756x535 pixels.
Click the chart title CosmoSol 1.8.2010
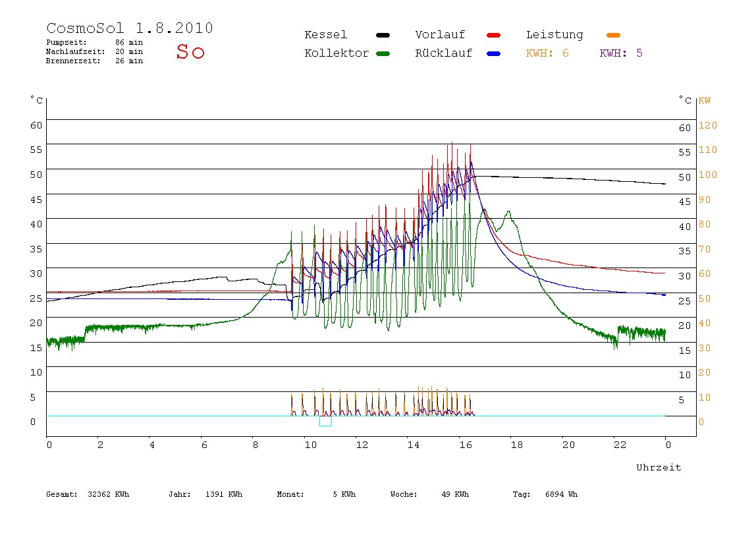(x=130, y=28)
